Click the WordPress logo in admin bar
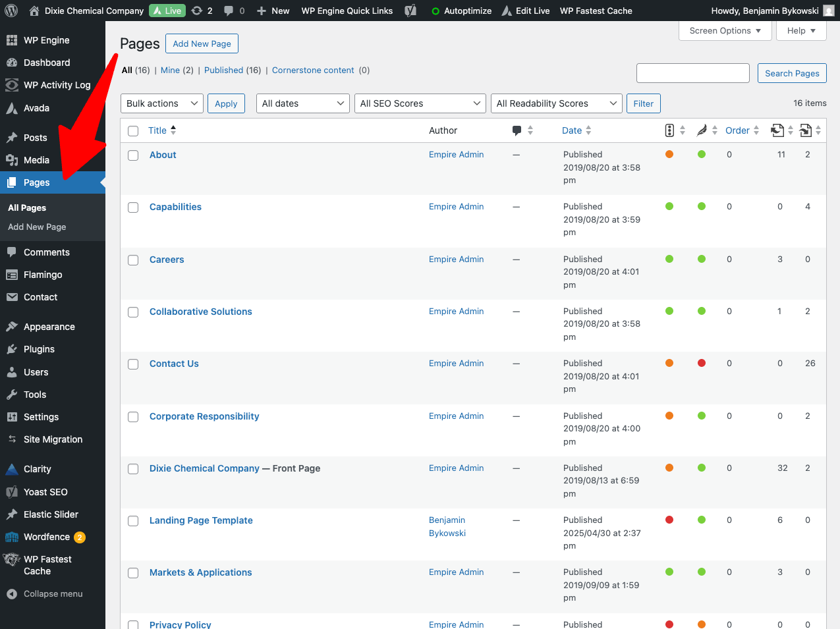The height and width of the screenshot is (629, 840). click(x=14, y=11)
